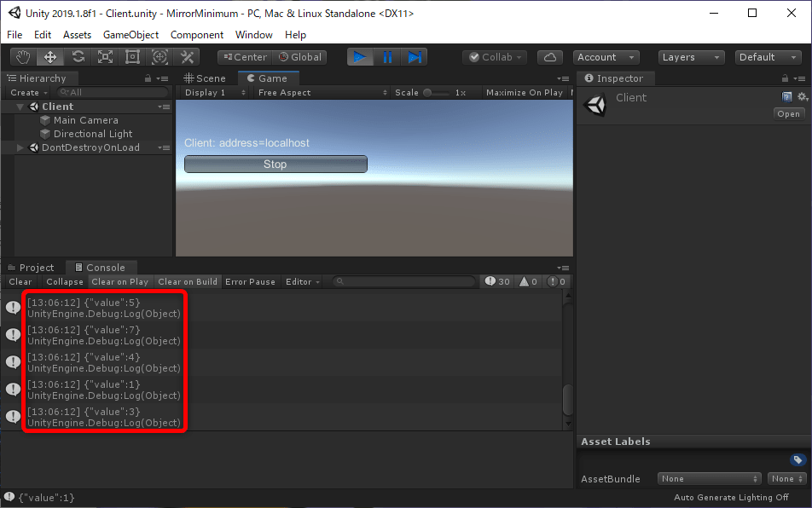Switch to the Scene tab
Screen dimensions: 812x508
pos(205,78)
